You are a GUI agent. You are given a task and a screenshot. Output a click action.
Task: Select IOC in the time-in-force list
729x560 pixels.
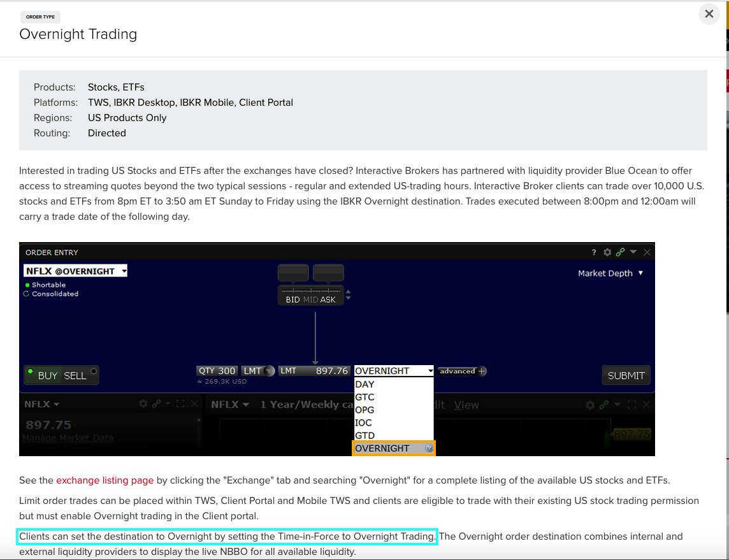pyautogui.click(x=394, y=423)
